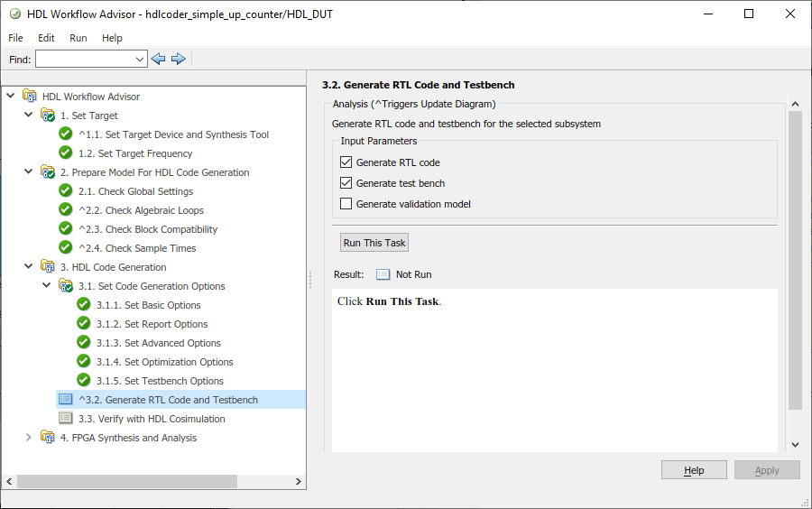Click the Find next arrow icon
The image size is (812, 509).
point(179,59)
